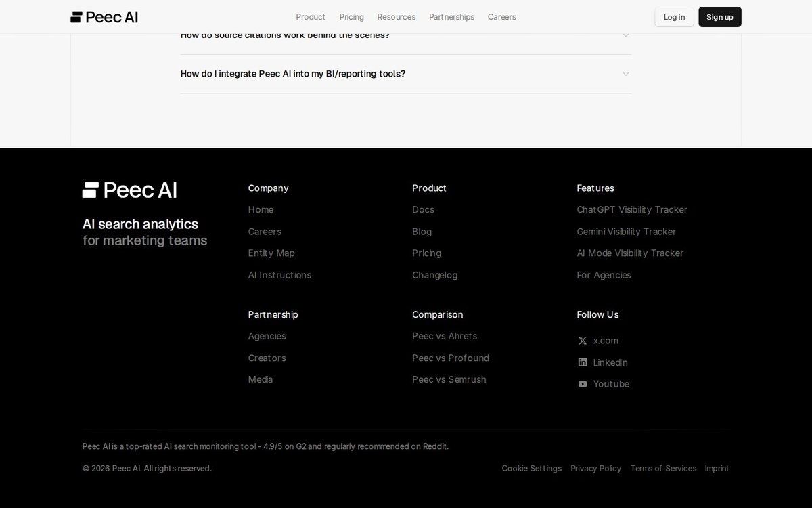This screenshot has width=812, height=508.
Task: Open the Youtube text link
Action: click(x=612, y=384)
